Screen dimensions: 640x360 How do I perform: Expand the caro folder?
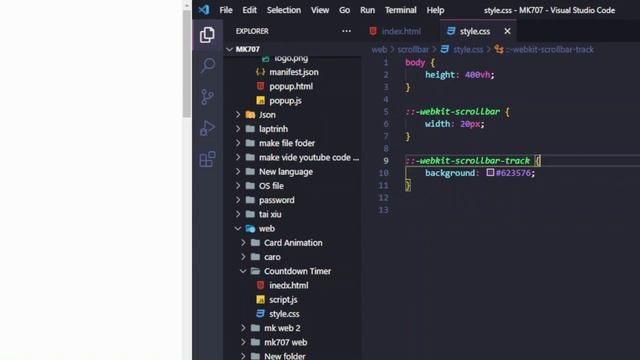coord(243,257)
